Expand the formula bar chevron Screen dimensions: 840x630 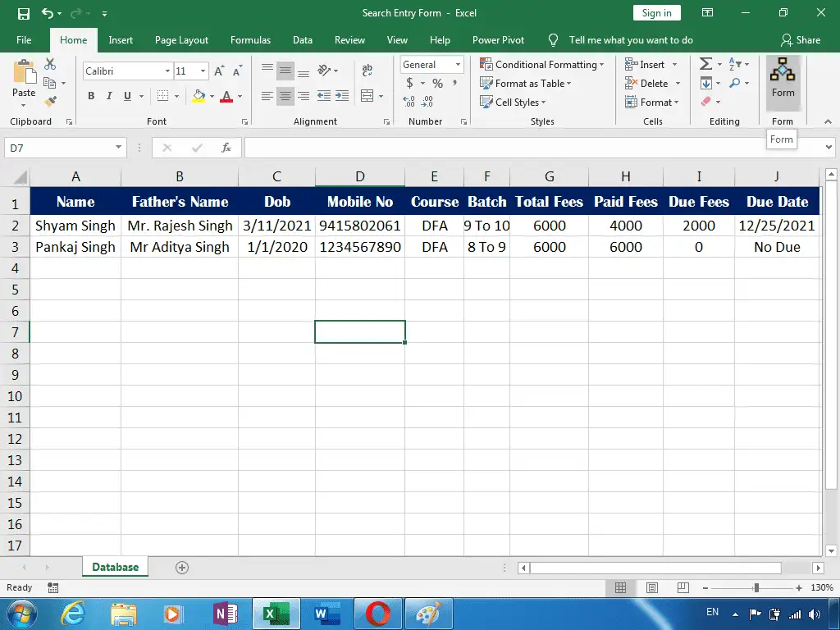pyautogui.click(x=829, y=148)
